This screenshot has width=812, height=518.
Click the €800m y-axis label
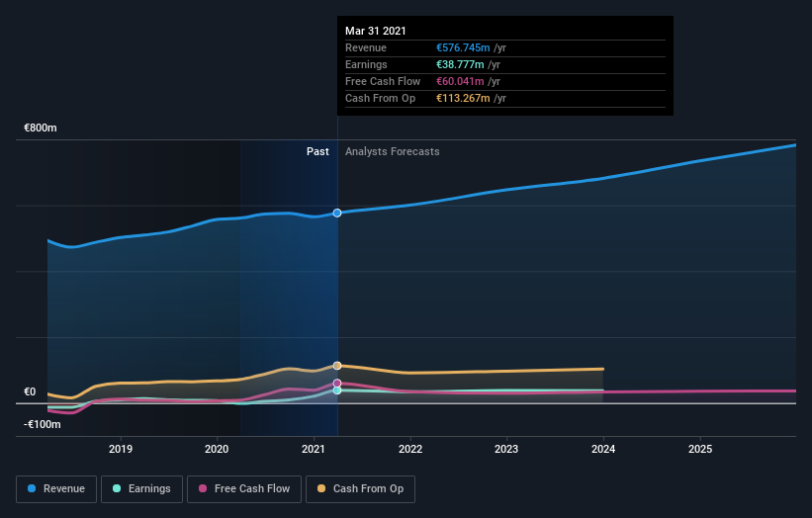[41, 128]
